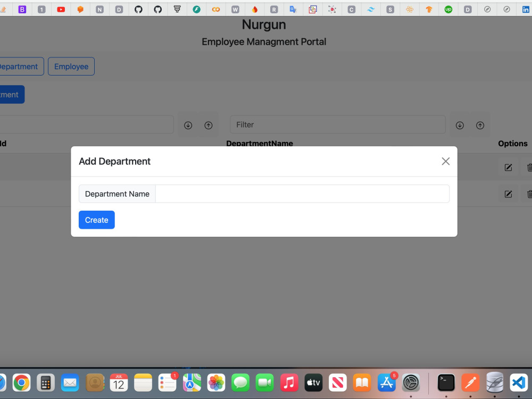Open the LinkedIn bookmark
532x399 pixels.
[x=526, y=10]
